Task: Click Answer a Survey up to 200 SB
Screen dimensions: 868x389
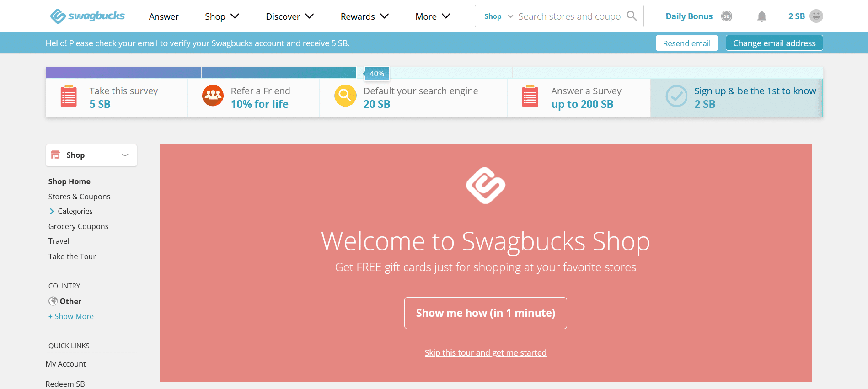Action: point(579,97)
